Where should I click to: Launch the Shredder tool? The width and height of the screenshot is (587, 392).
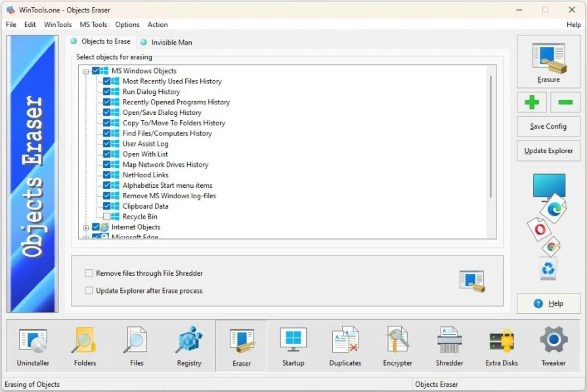pos(449,347)
